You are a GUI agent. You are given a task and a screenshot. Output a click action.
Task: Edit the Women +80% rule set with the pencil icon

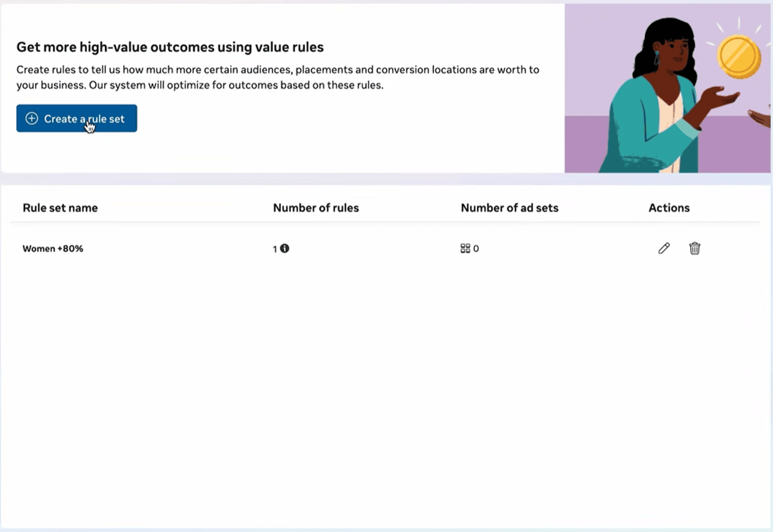(664, 248)
